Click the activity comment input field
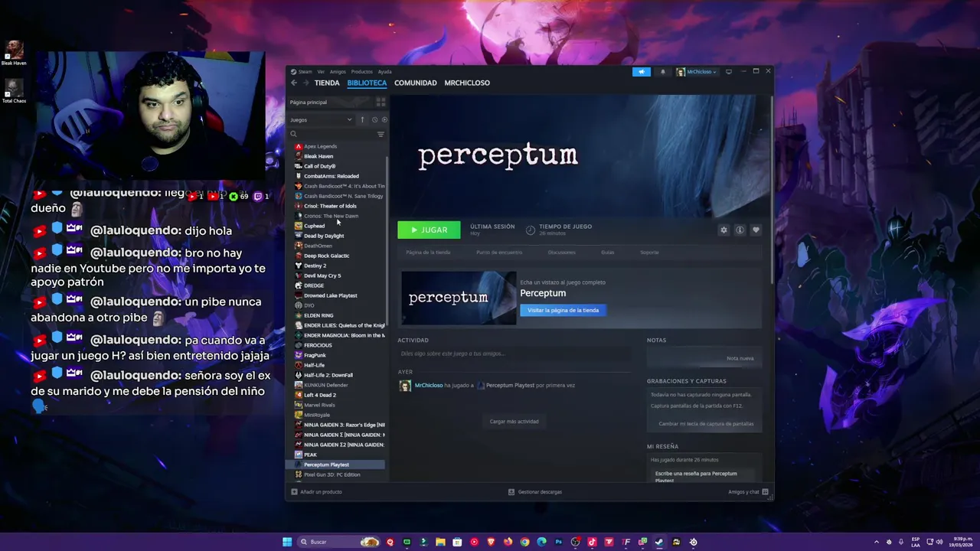Viewport: 980px width, 551px height. point(514,354)
